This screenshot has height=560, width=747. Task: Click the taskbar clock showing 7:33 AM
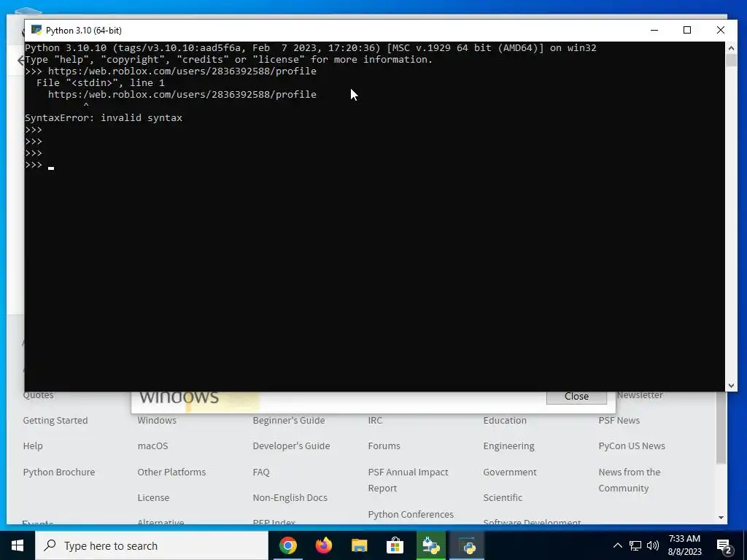[684, 545]
